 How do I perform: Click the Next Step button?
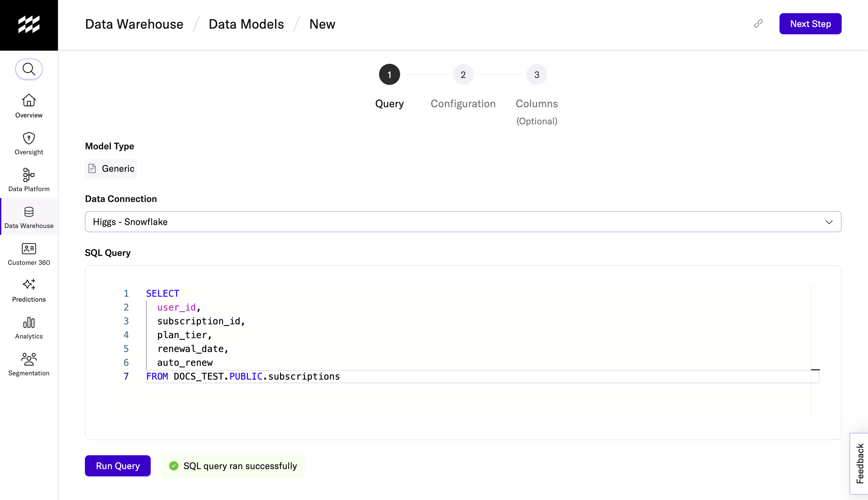pos(810,24)
